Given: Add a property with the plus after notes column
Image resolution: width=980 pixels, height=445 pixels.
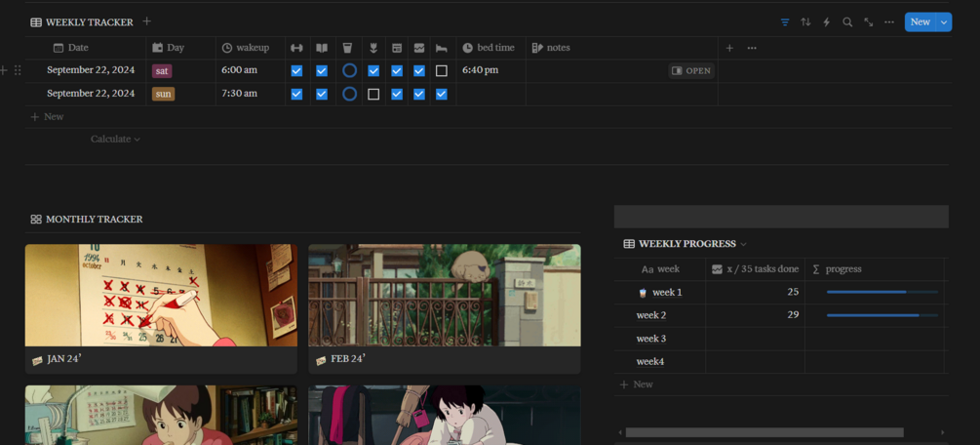Looking at the screenshot, I should tap(729, 48).
